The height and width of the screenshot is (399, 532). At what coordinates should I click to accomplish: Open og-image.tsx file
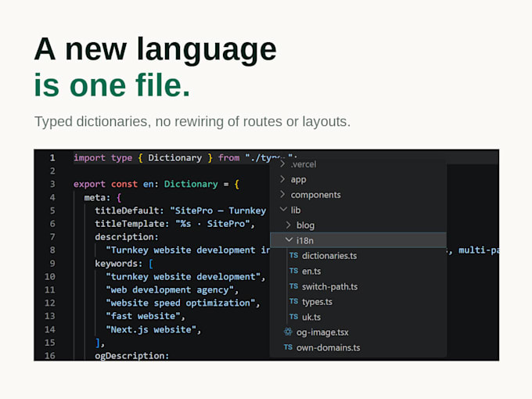point(322,332)
